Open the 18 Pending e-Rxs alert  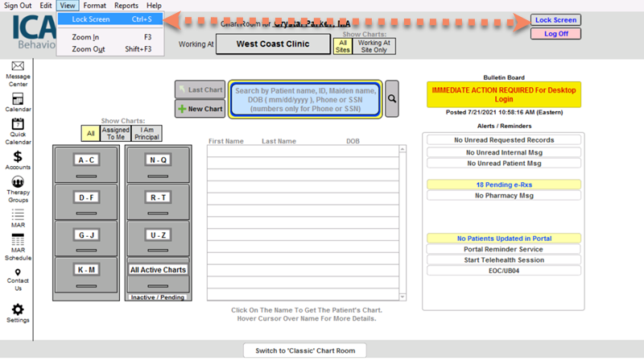pos(504,185)
